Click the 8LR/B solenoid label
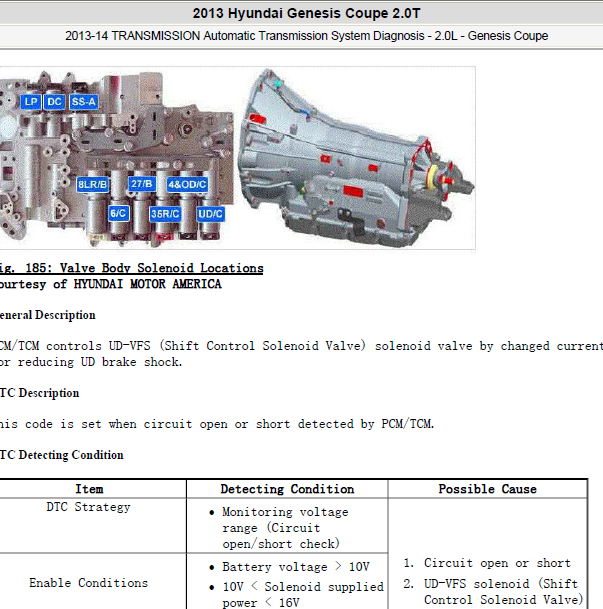 (x=93, y=184)
